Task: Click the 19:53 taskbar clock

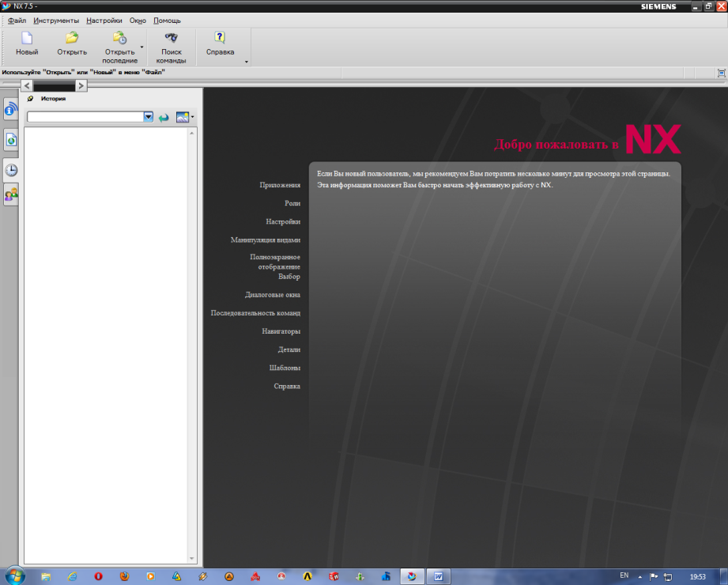Action: click(x=697, y=576)
